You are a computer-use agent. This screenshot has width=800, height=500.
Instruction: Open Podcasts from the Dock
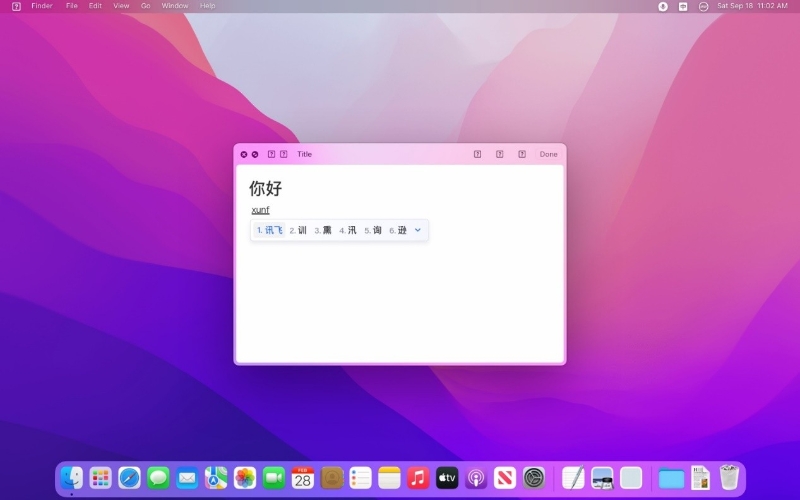tap(477, 478)
